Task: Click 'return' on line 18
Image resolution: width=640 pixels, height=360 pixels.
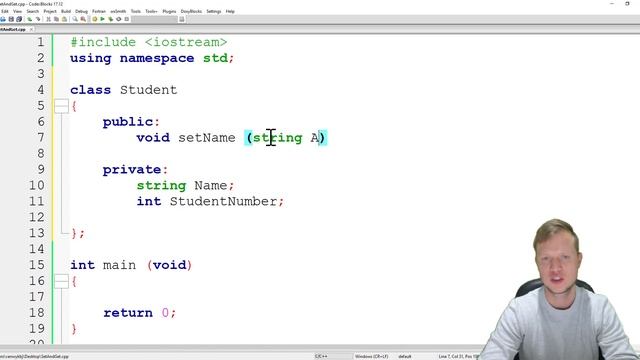Action: click(128, 313)
